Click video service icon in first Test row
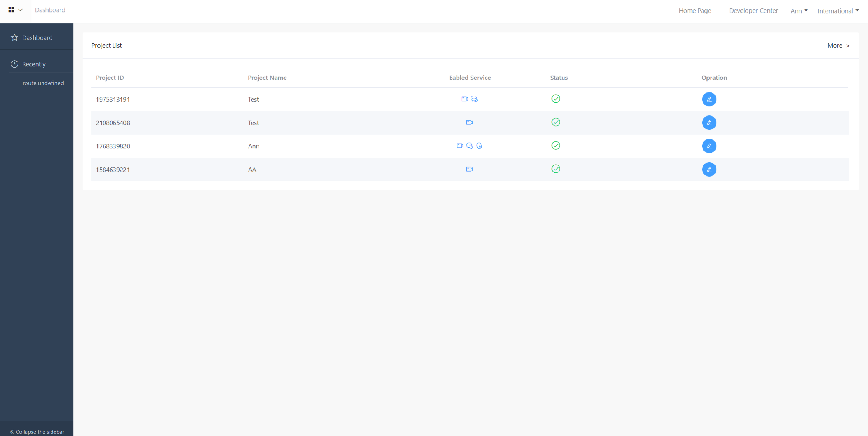868x436 pixels. 465,99
